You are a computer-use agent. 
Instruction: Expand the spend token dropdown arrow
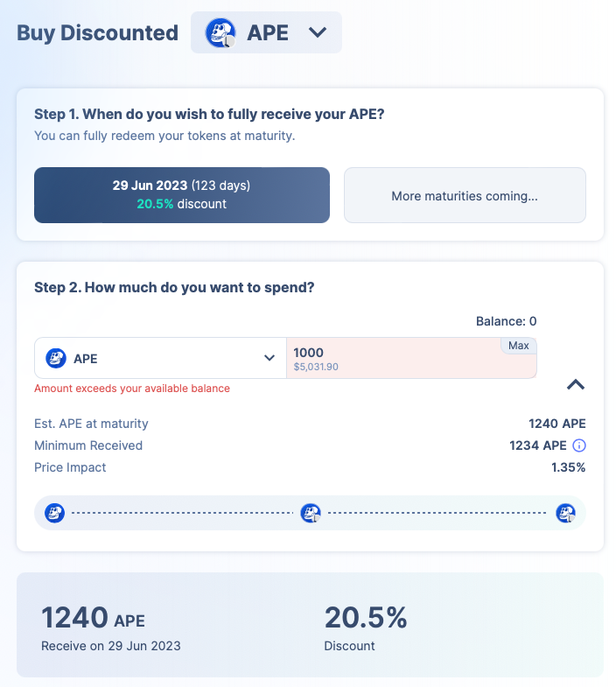(x=269, y=358)
